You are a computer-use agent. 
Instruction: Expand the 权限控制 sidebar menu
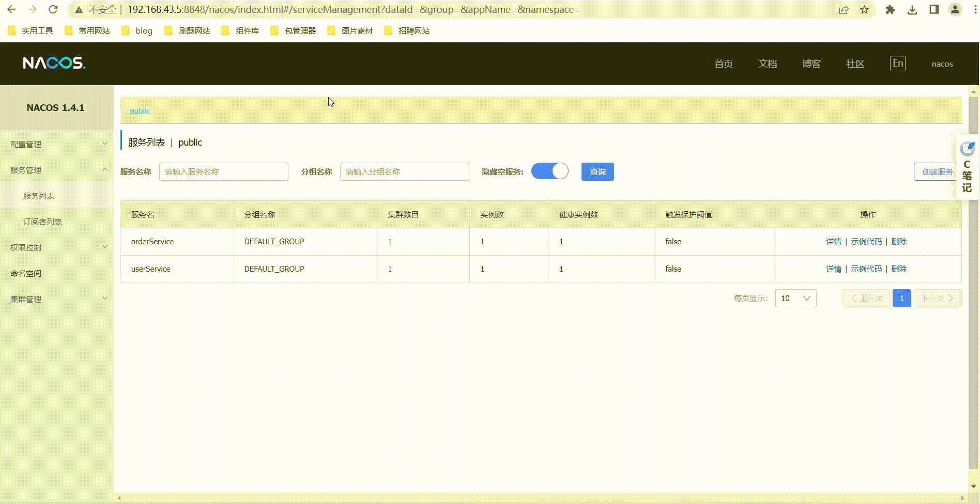[57, 247]
